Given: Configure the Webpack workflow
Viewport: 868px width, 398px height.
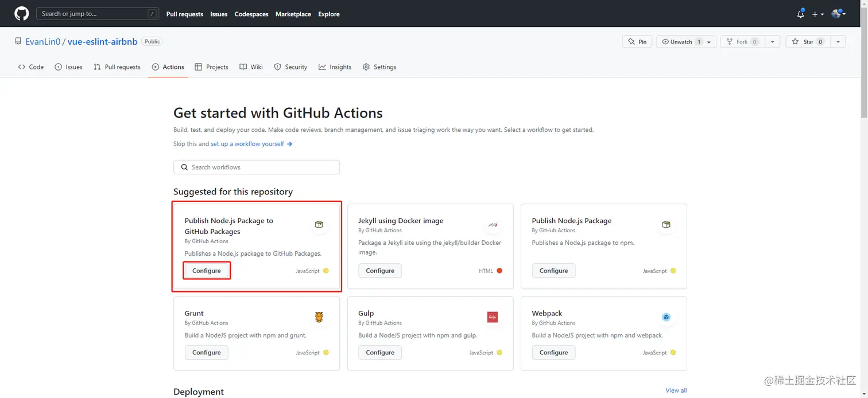Looking at the screenshot, I should pyautogui.click(x=553, y=353).
